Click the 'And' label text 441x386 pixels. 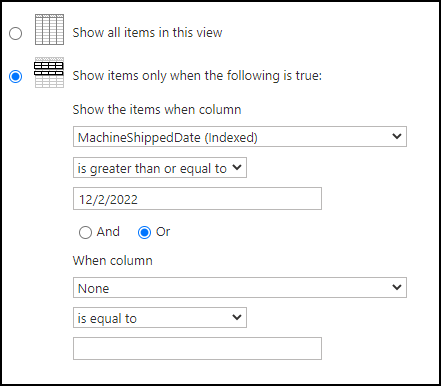(x=108, y=232)
